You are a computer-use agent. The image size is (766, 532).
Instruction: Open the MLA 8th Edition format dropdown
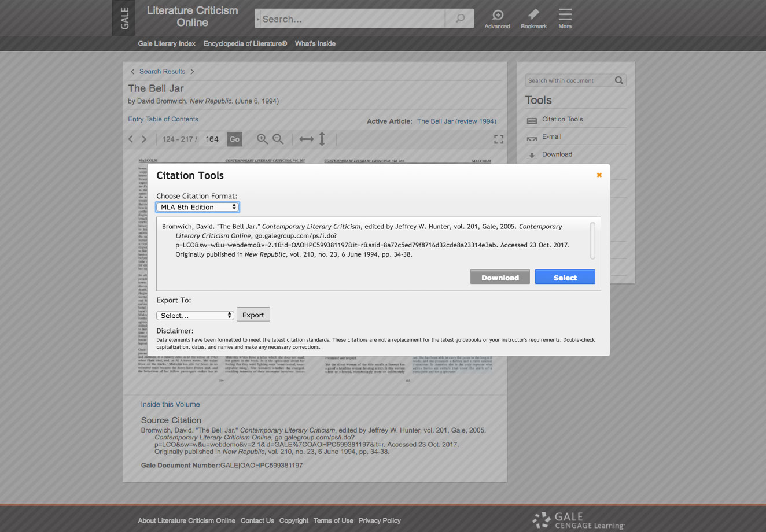pos(197,207)
